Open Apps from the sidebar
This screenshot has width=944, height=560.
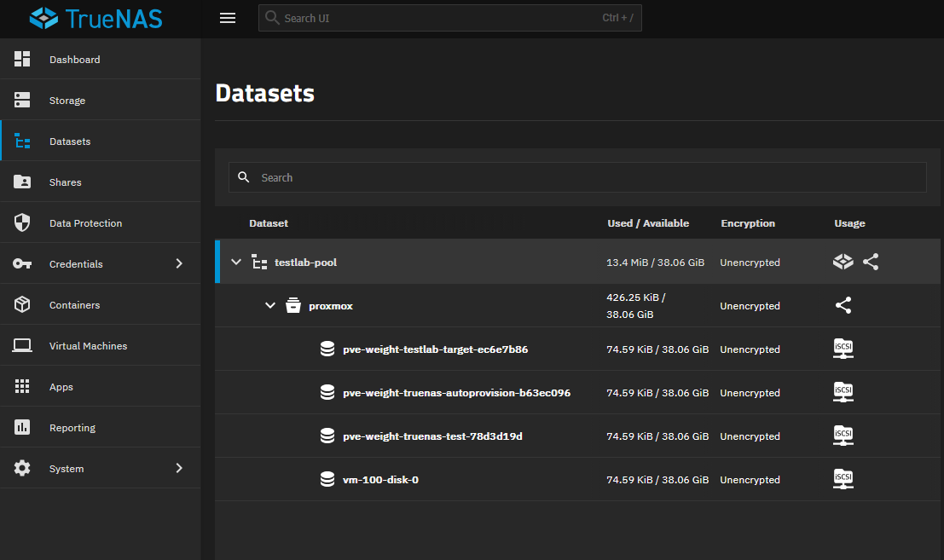[x=101, y=386]
